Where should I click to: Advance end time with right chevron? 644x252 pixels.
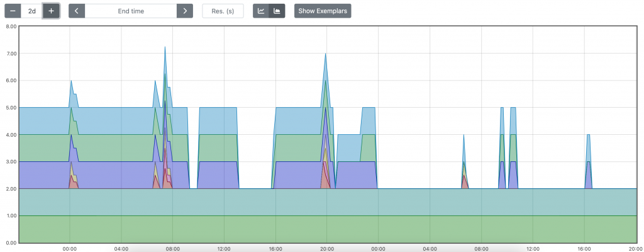click(184, 11)
